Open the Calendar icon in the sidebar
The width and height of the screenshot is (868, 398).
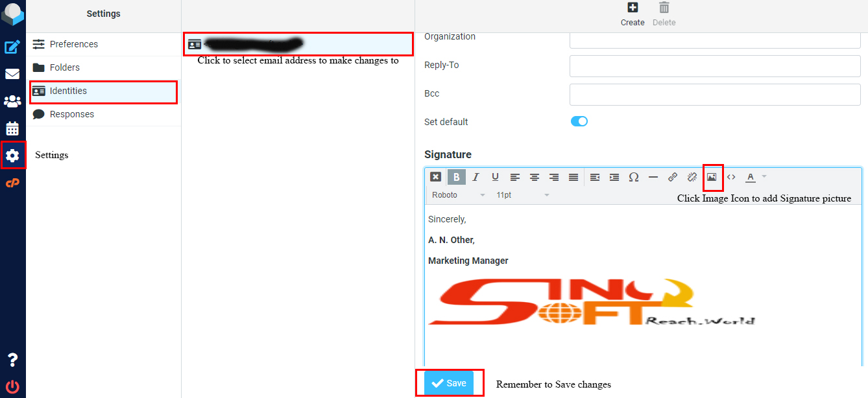click(12, 128)
